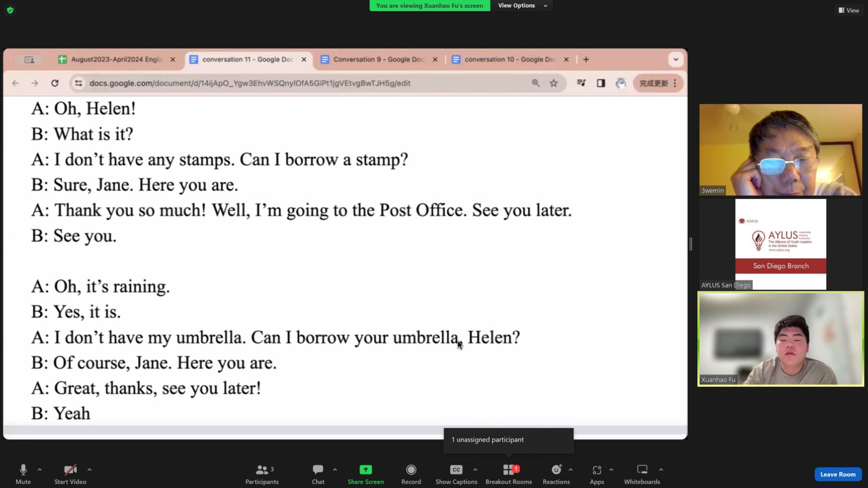
Task: Close the conversation 11 tab
Action: coord(304,59)
